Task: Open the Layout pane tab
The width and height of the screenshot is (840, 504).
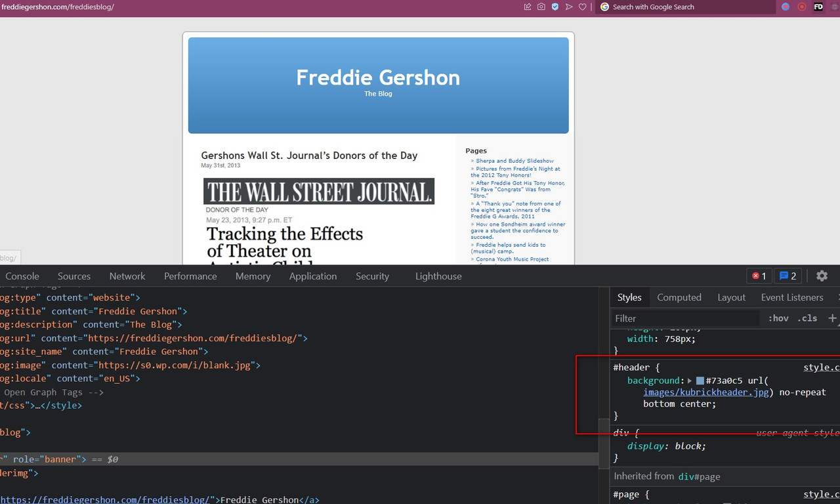Action: tap(731, 297)
